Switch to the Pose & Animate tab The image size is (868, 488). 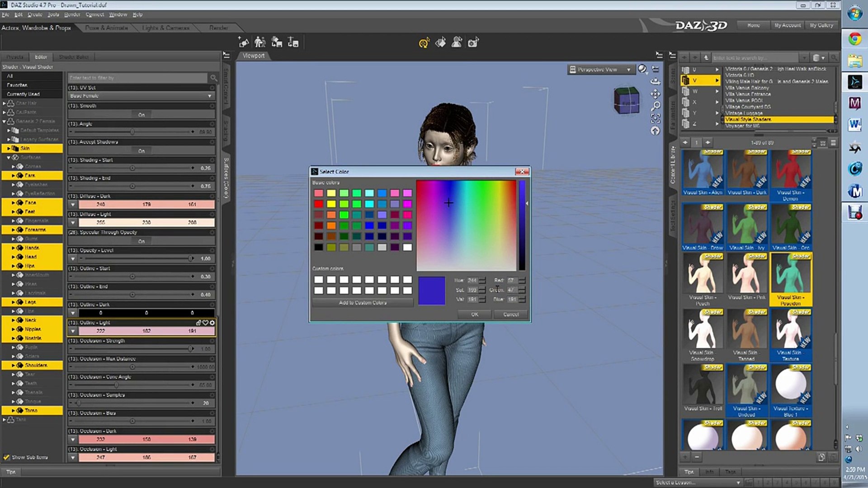click(107, 28)
